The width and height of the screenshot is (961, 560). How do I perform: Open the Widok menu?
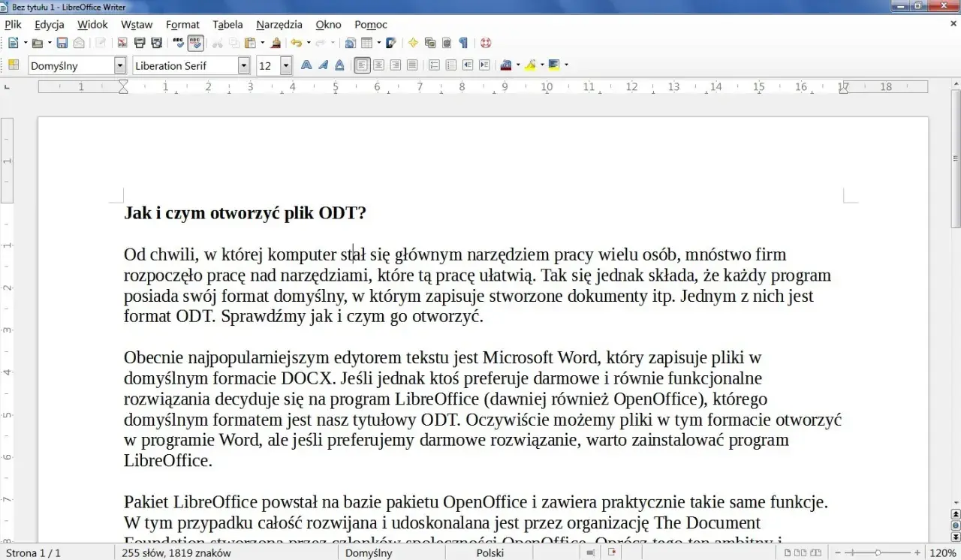coord(92,25)
